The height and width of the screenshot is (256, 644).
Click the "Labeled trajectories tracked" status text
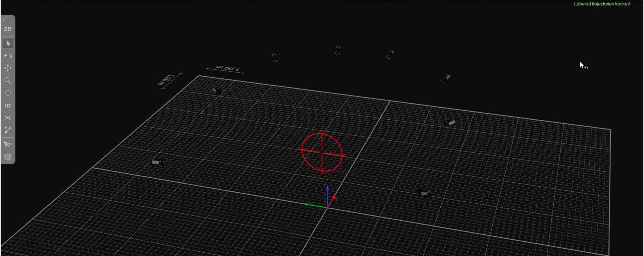(x=602, y=4)
